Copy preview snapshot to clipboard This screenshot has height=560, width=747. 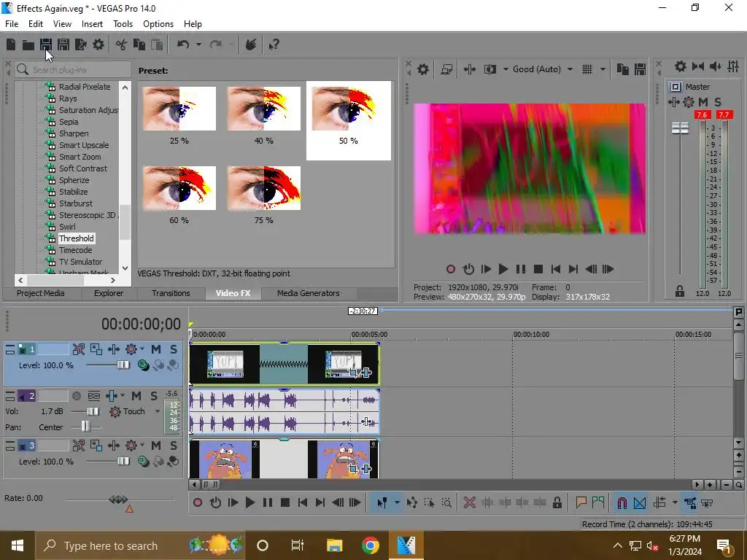click(623, 69)
